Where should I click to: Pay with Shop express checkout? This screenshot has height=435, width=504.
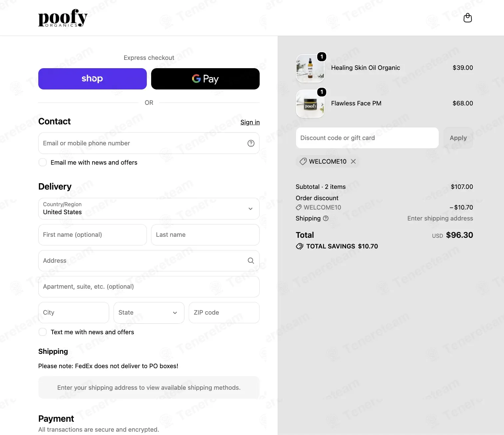pos(93,79)
